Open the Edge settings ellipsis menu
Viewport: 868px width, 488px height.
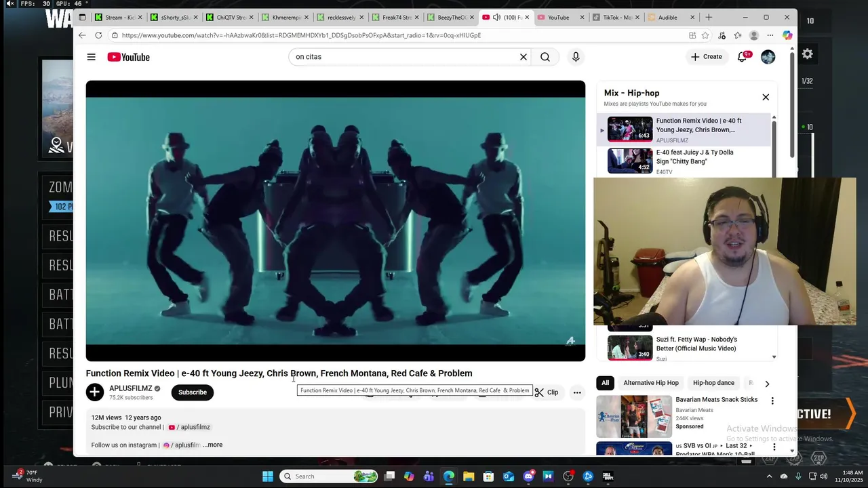770,35
